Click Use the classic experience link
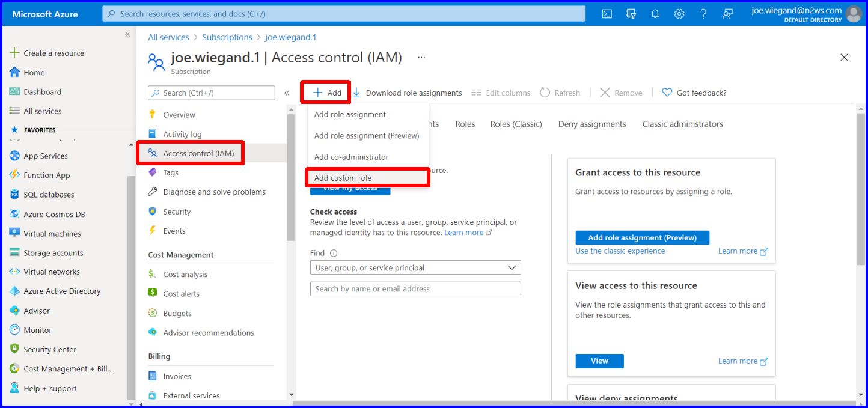The width and height of the screenshot is (868, 408). tap(620, 251)
